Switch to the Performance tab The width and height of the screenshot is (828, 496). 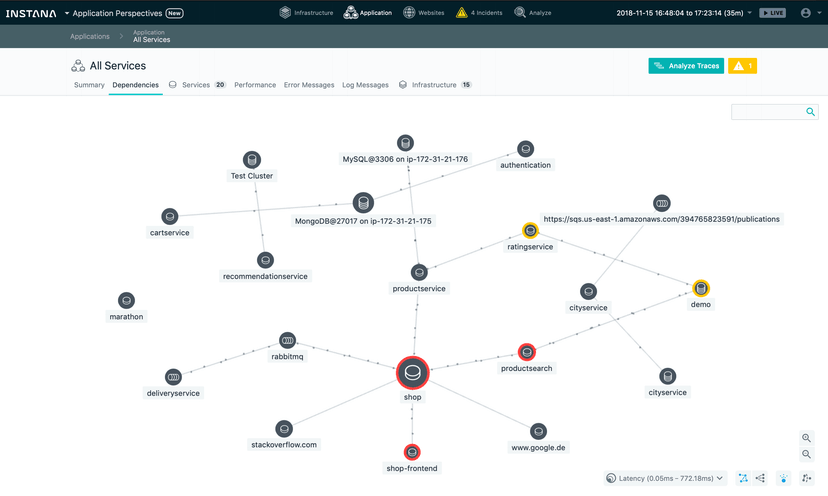pyautogui.click(x=255, y=85)
